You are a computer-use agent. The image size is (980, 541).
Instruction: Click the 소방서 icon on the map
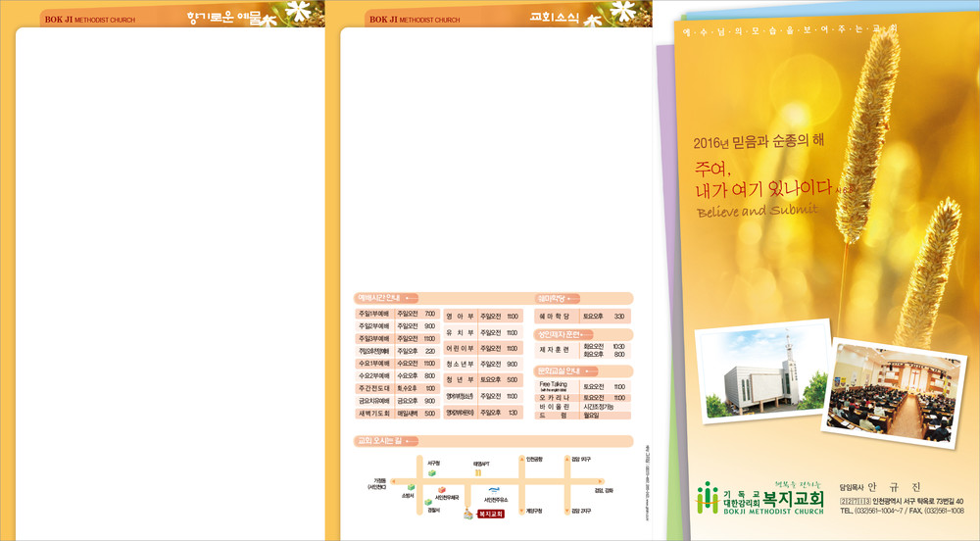[x=409, y=488]
